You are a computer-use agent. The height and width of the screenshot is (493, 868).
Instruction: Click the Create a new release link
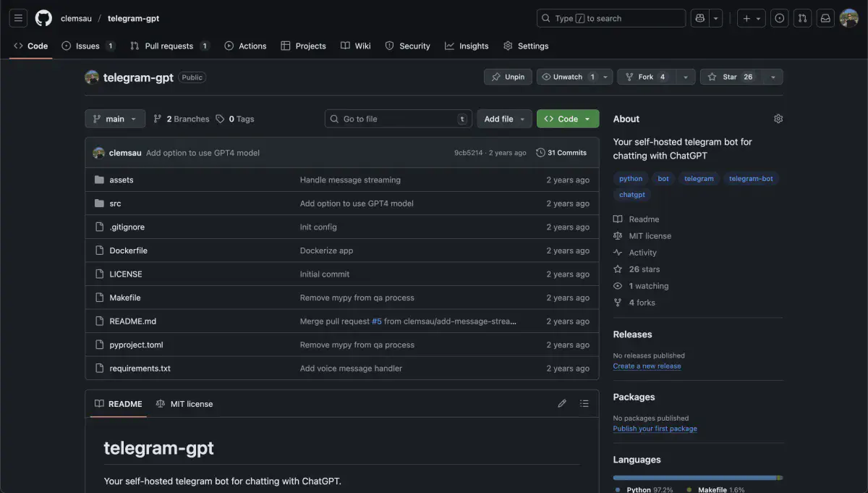647,366
